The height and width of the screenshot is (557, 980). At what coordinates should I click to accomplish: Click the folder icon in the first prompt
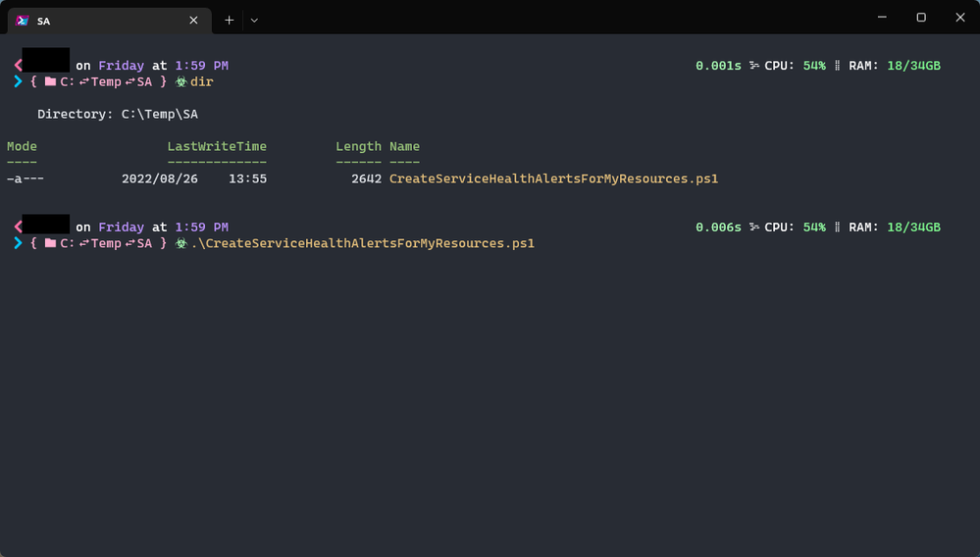click(50, 81)
